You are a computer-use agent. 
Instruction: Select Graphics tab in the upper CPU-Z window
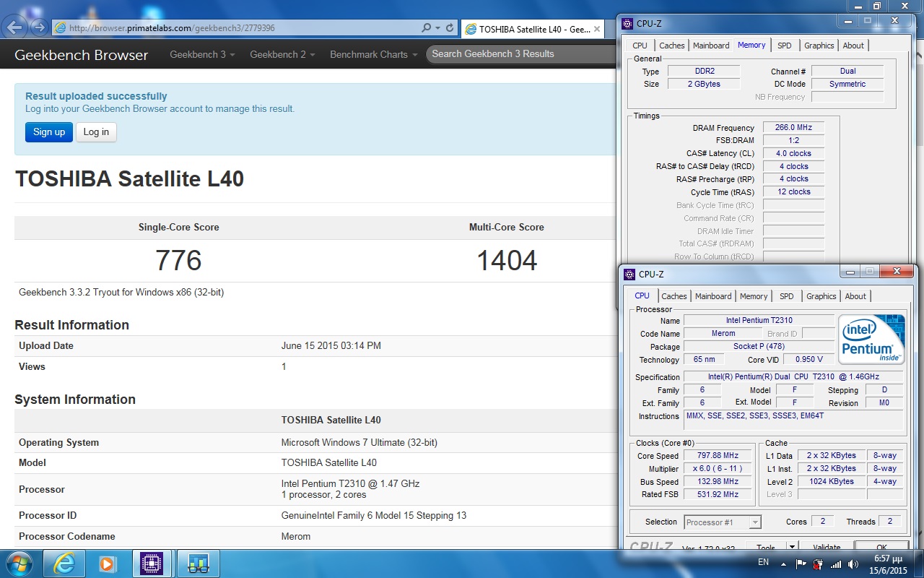coord(819,46)
